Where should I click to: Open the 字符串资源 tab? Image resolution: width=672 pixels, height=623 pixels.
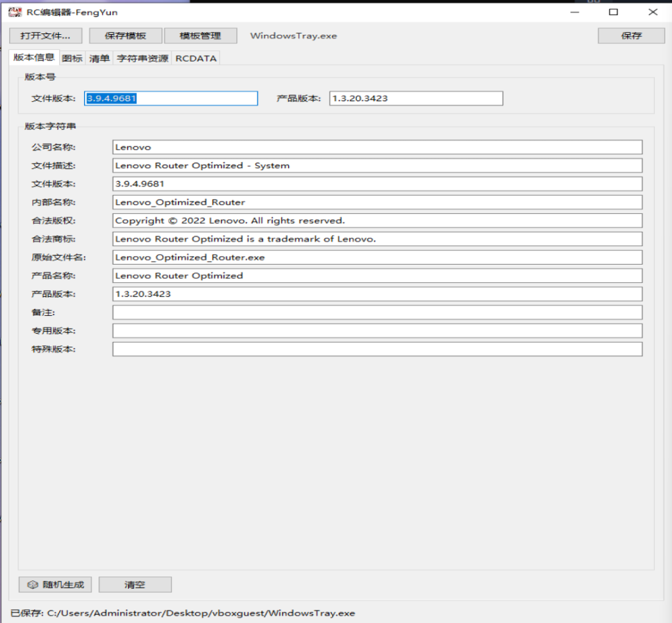click(x=142, y=58)
